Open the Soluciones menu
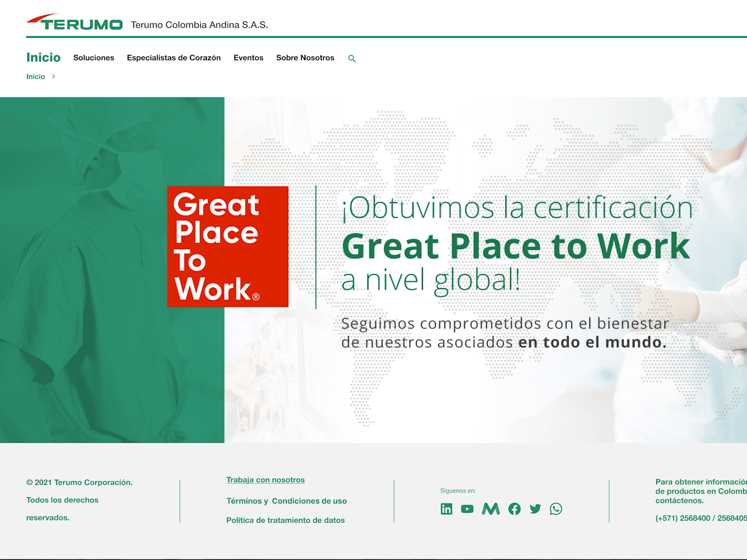 click(93, 58)
